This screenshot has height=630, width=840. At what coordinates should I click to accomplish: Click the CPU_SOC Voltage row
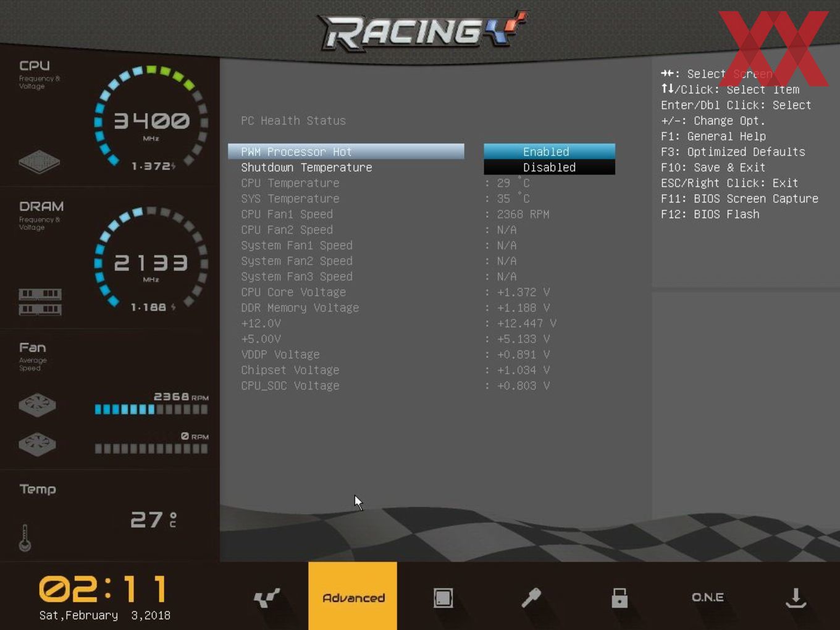395,385
